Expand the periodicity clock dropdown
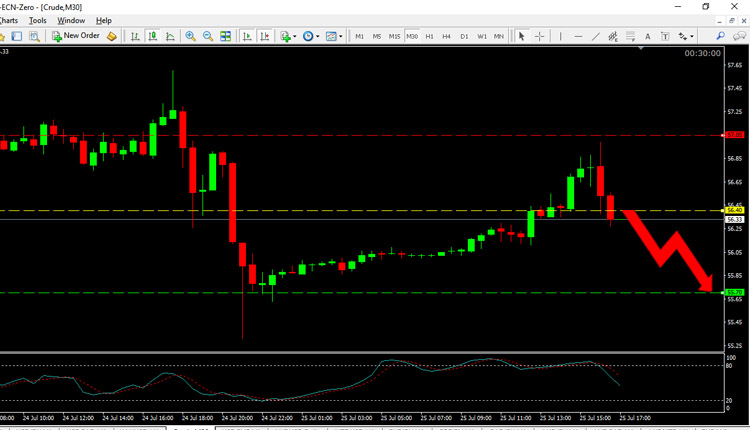 [319, 36]
